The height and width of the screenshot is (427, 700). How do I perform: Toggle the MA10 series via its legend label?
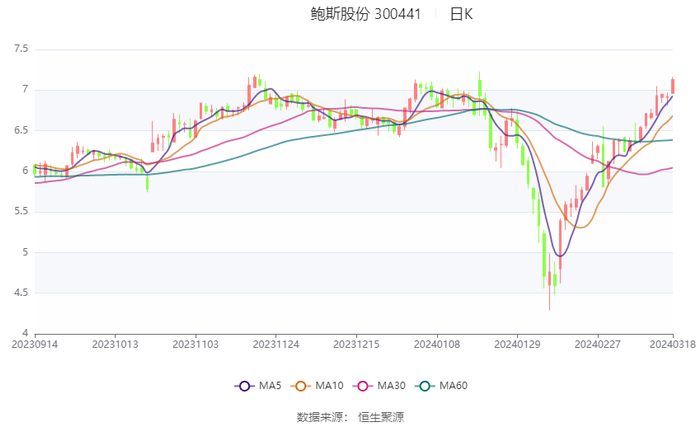point(330,386)
